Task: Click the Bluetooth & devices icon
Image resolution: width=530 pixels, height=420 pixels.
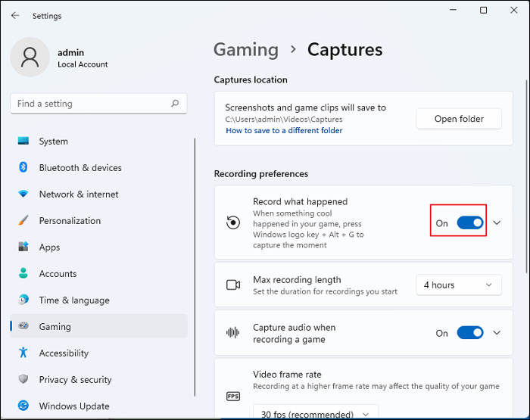Action: point(23,168)
